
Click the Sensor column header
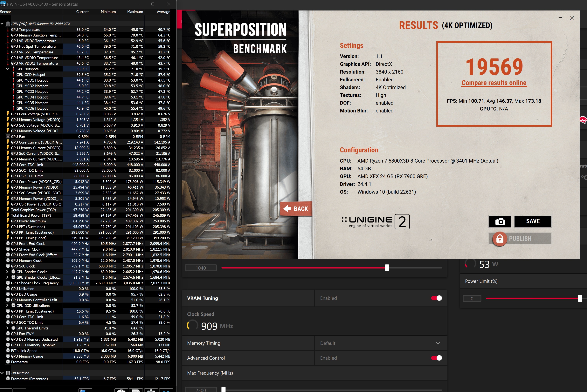click(31, 12)
